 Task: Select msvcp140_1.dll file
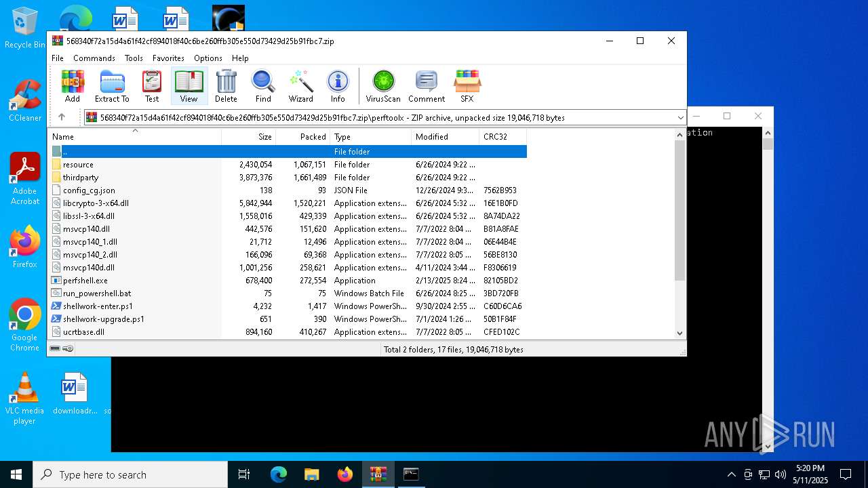click(x=289, y=242)
